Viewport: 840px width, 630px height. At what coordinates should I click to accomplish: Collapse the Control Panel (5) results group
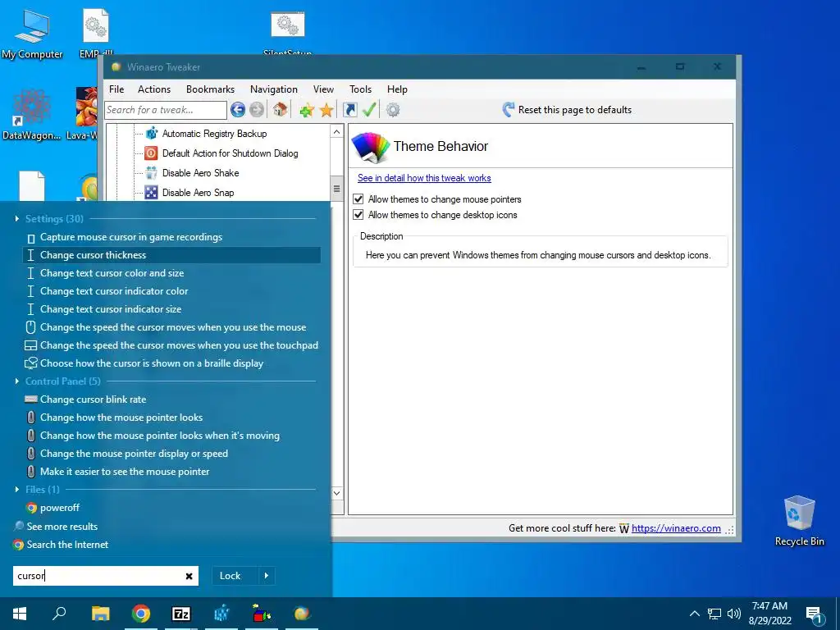17,381
